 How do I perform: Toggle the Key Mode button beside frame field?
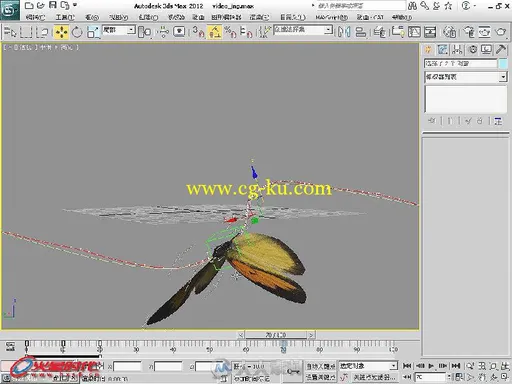pyautogui.click(x=407, y=377)
